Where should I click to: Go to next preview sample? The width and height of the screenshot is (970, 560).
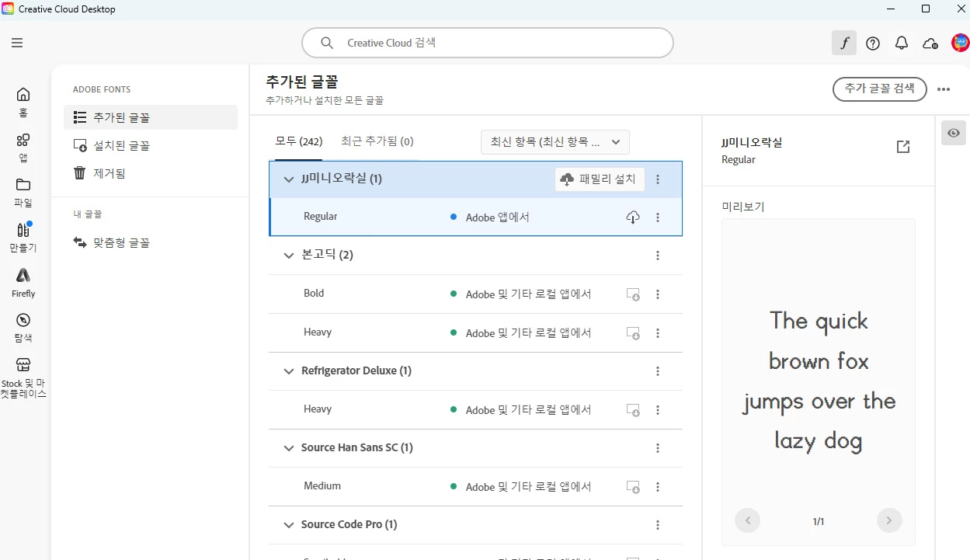[889, 520]
